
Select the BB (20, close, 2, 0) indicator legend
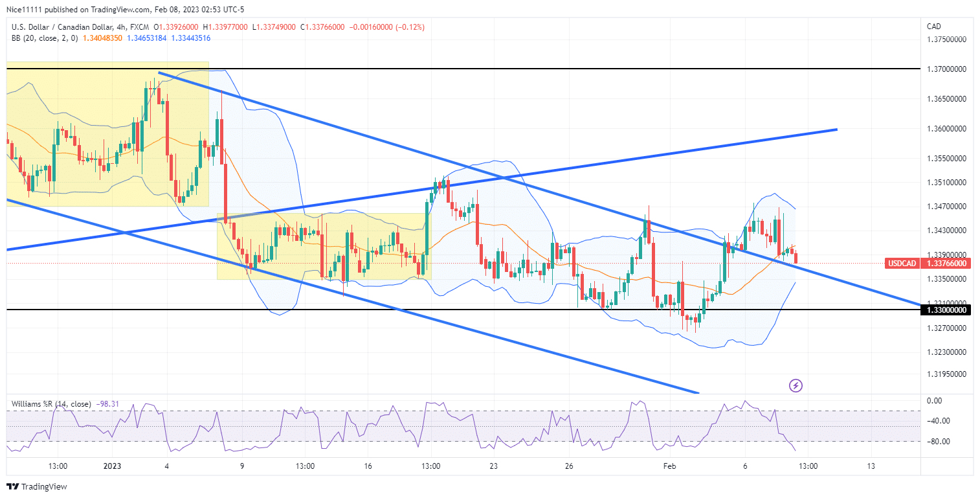pyautogui.click(x=45, y=38)
